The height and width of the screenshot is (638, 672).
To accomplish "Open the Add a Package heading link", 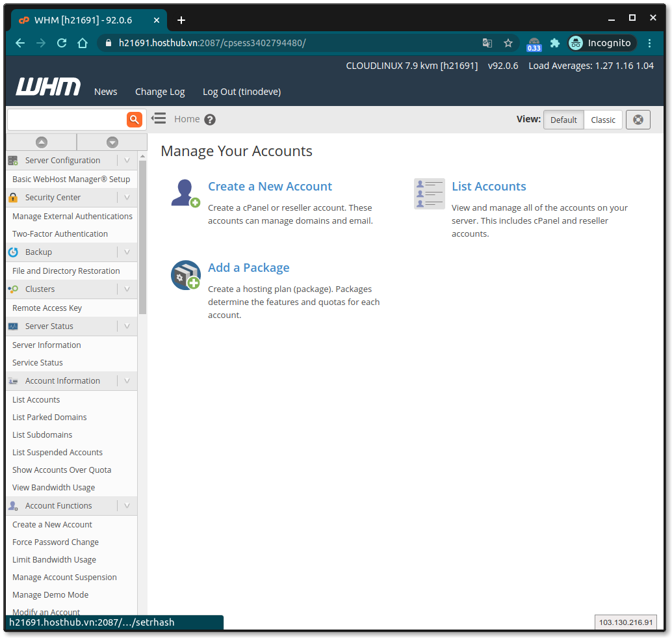I will coord(248,268).
